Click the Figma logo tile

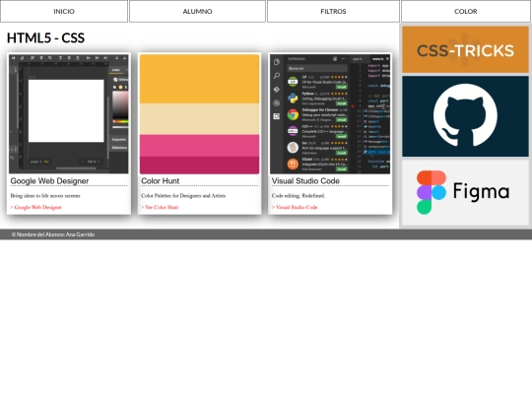(465, 192)
